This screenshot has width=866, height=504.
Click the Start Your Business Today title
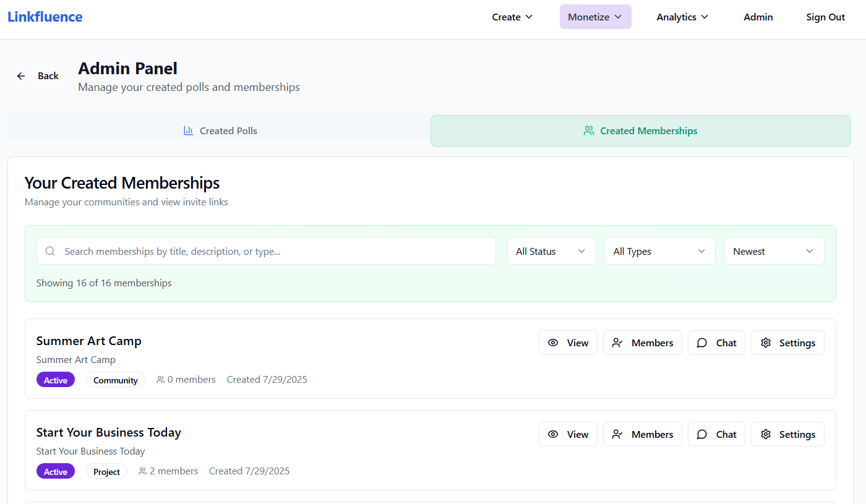point(109,432)
